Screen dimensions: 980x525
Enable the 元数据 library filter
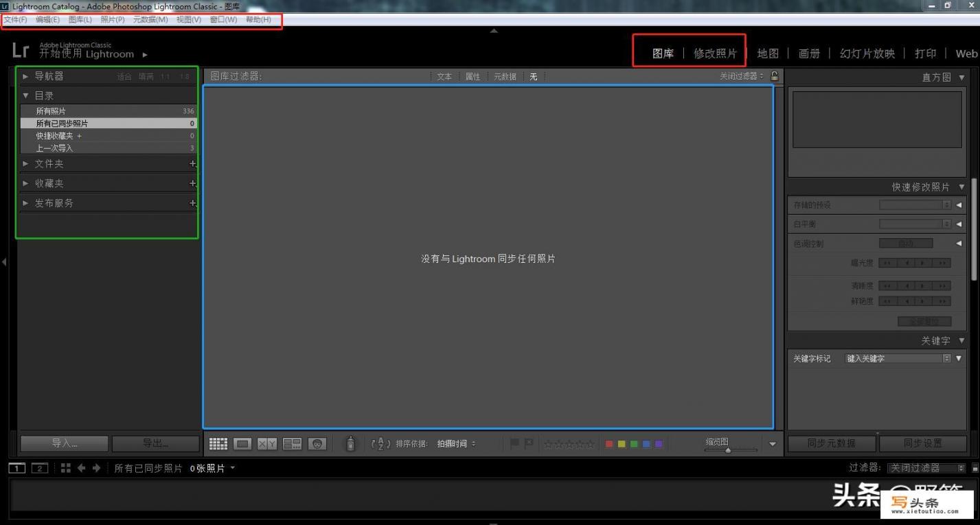pyautogui.click(x=505, y=77)
